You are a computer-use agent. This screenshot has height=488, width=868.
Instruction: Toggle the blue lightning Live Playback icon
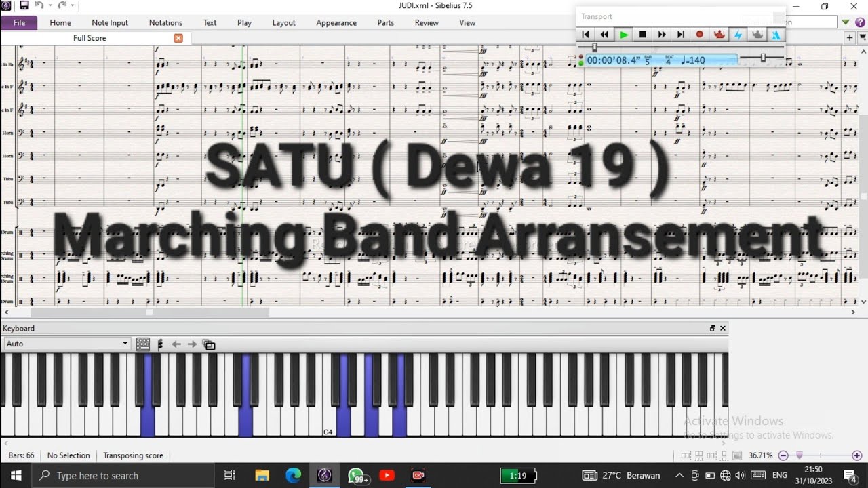pos(738,35)
